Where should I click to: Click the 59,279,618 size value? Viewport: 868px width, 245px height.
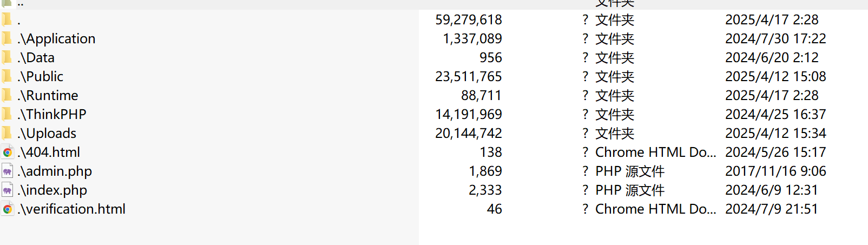tap(469, 19)
